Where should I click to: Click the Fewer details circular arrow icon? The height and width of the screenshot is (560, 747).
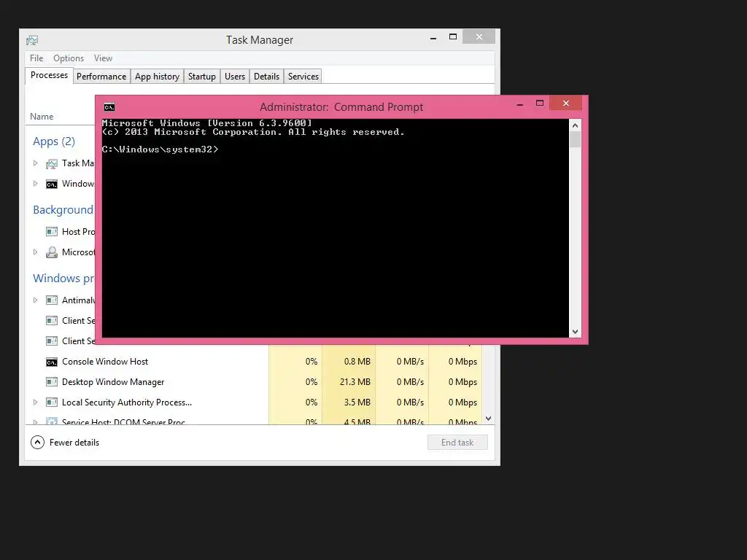37,443
